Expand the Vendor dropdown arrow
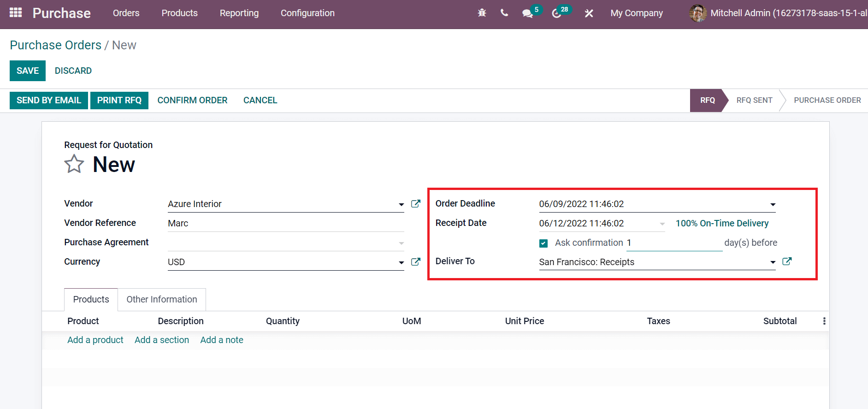Viewport: 868px width, 409px height. tap(401, 204)
